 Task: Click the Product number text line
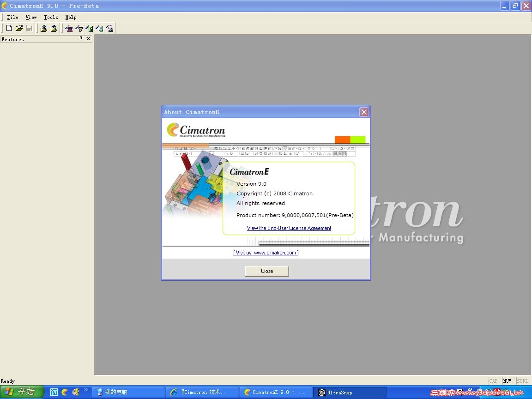tap(295, 215)
